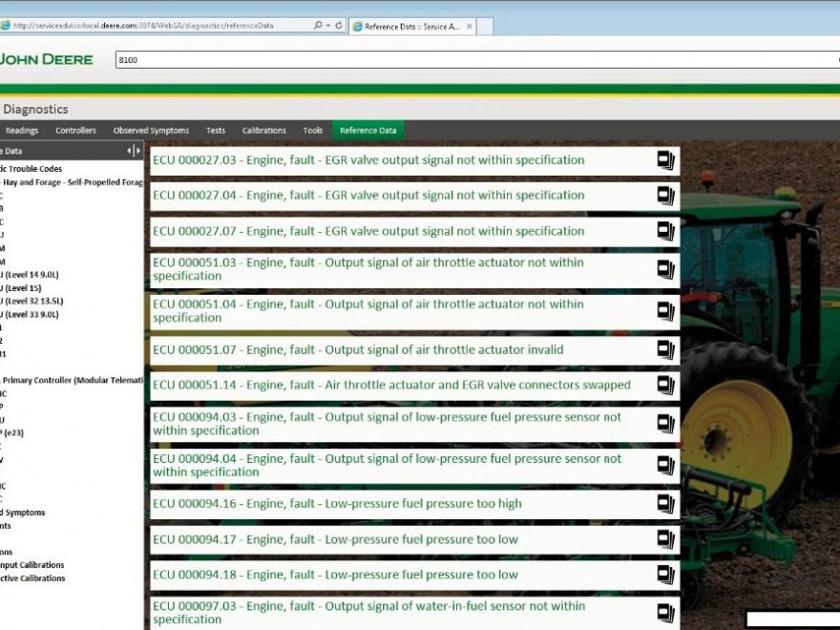Click the browser address bar search icon
Image resolution: width=840 pixels, height=630 pixels.
318,25
